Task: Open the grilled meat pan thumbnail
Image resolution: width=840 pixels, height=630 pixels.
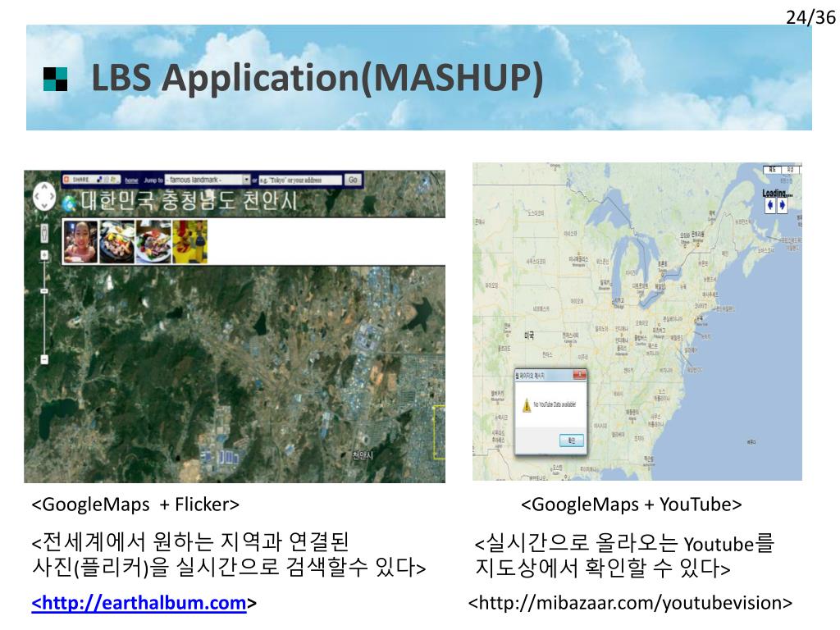Action: pyautogui.click(x=116, y=242)
